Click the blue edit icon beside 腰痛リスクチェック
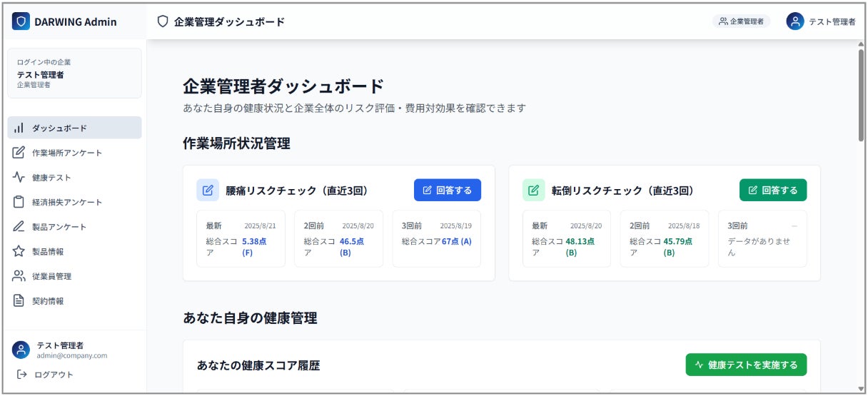 pyautogui.click(x=208, y=191)
